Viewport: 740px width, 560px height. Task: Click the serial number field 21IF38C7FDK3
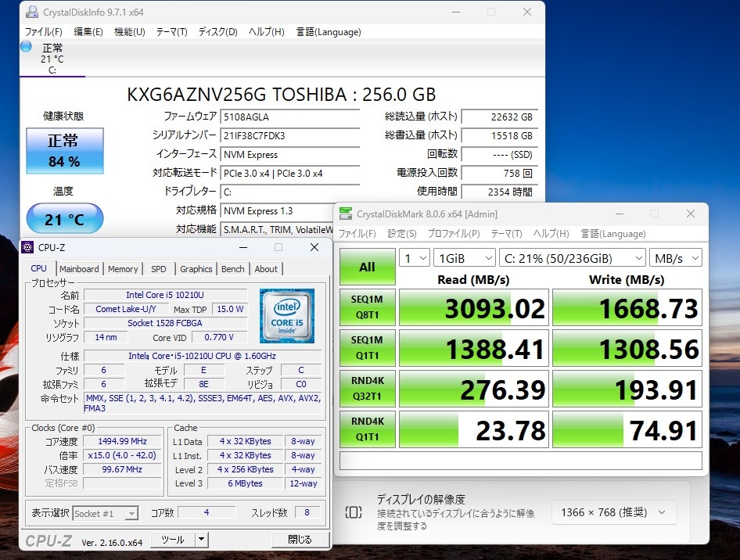[x=289, y=136]
